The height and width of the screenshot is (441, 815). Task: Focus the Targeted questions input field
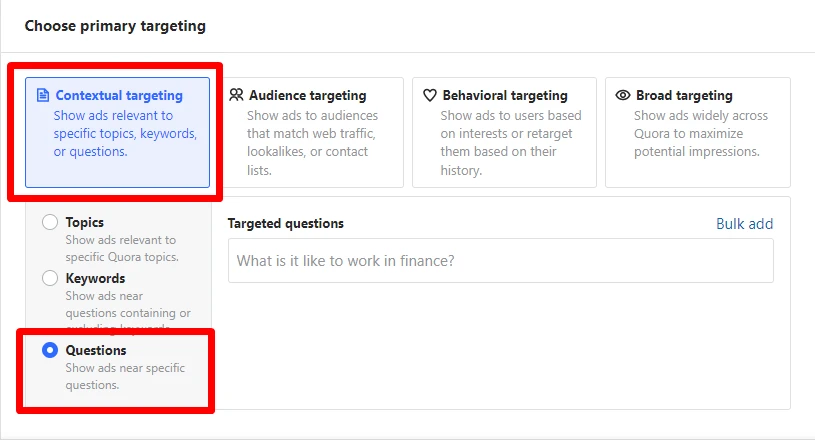click(501, 261)
